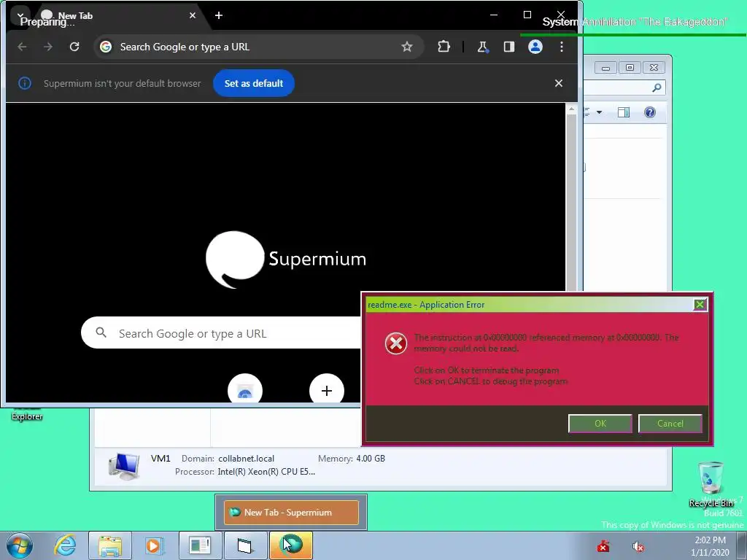Select the New Tab browser tab

tap(117, 16)
